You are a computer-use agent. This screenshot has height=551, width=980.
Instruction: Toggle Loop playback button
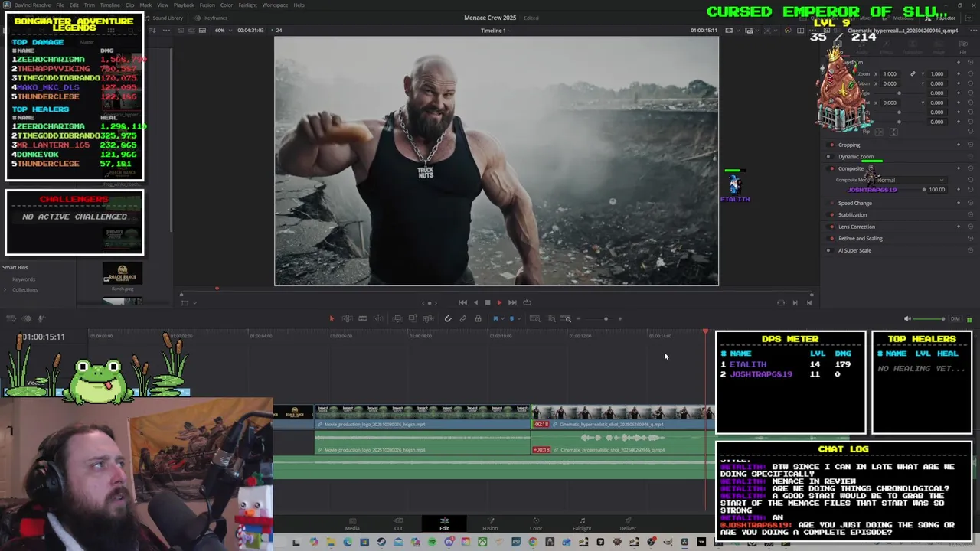(x=527, y=302)
